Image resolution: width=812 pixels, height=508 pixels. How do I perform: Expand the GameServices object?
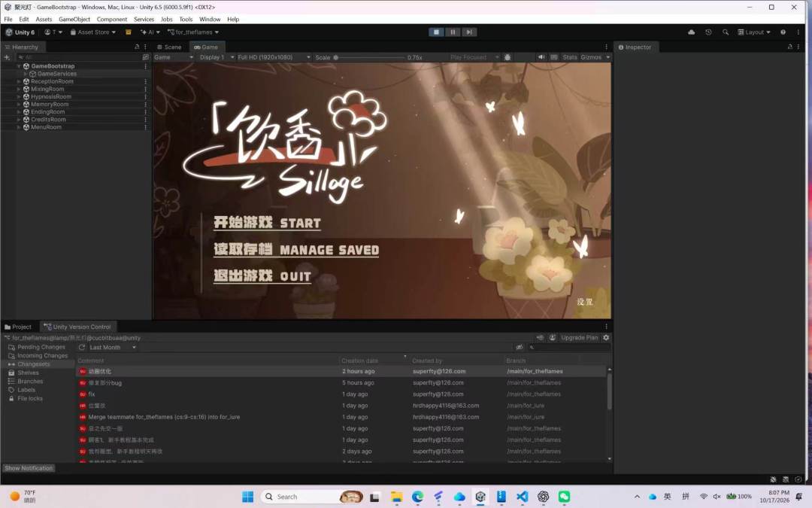[26, 74]
